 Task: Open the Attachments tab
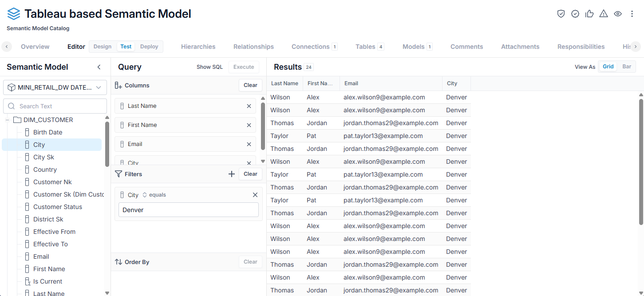coord(520,47)
